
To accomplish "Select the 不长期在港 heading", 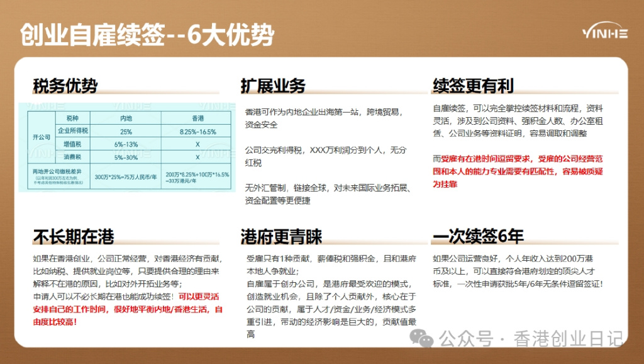I will [74, 237].
